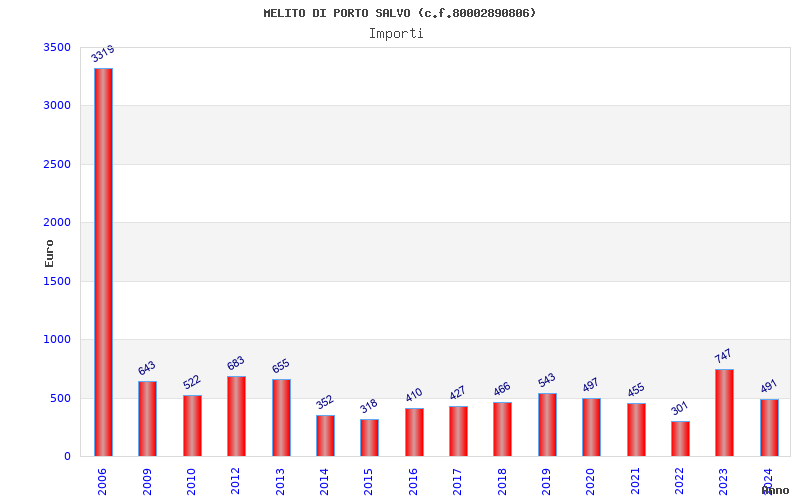Select the 1500 y-axis tick value
Screen dimensions: 800x500
[x=57, y=281]
